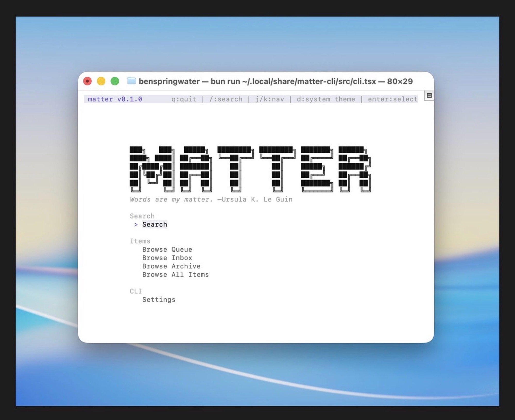Image resolution: width=515 pixels, height=420 pixels.
Task: Click the Ursula K. Le Guin quote
Action: coord(211,199)
